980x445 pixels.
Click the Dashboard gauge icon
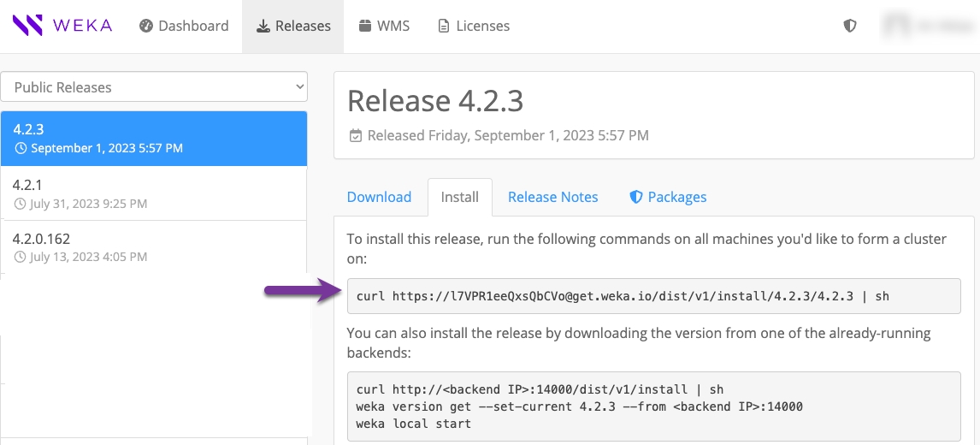146,26
